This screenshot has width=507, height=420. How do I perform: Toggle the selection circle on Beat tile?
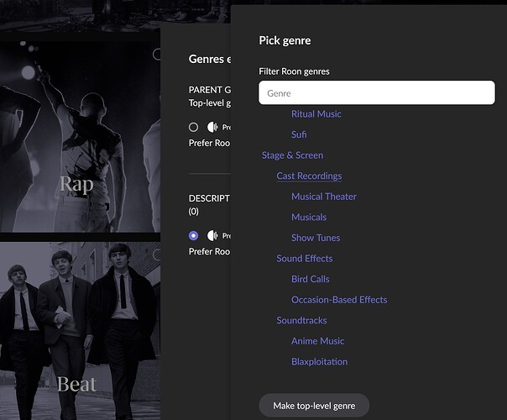[x=157, y=255]
